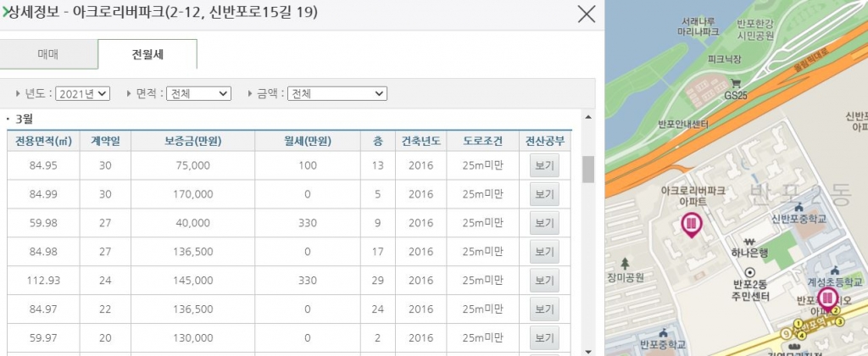This screenshot has height=356, width=868.
Task: Click subway exit 3 marker at 신반포역
Action: (x=839, y=322)
